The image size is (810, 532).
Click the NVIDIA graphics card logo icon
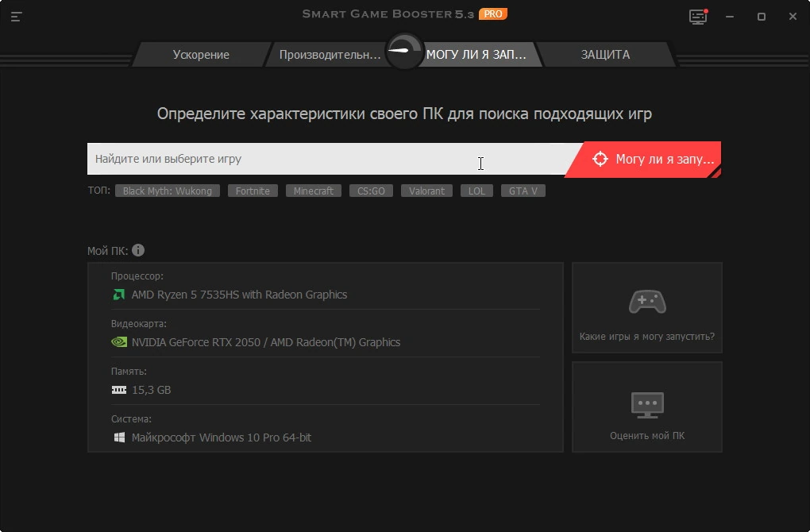pyautogui.click(x=119, y=342)
